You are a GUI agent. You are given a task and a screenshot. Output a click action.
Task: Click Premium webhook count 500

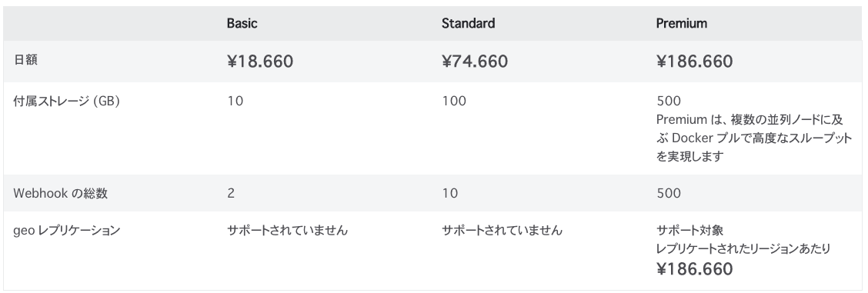[669, 194]
